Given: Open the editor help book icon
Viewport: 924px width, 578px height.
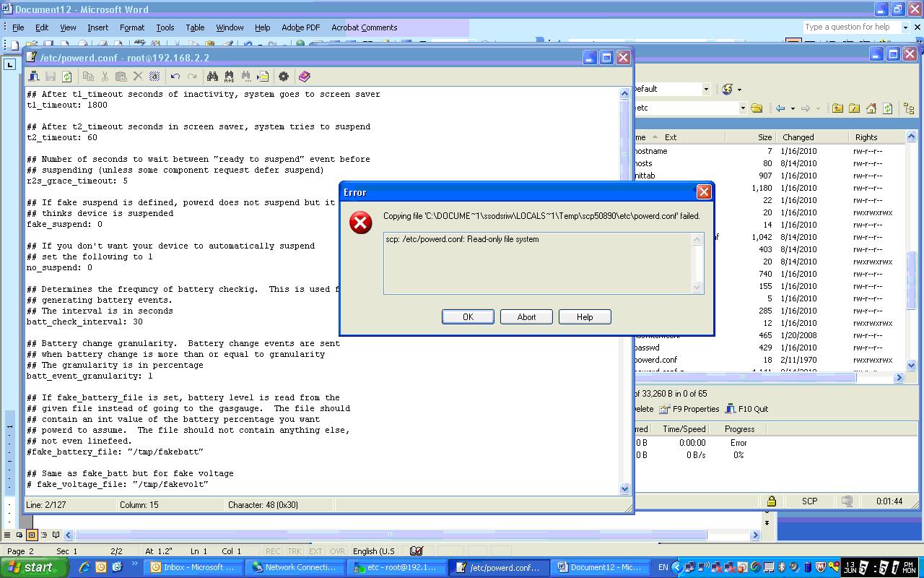Looking at the screenshot, I should tap(304, 77).
